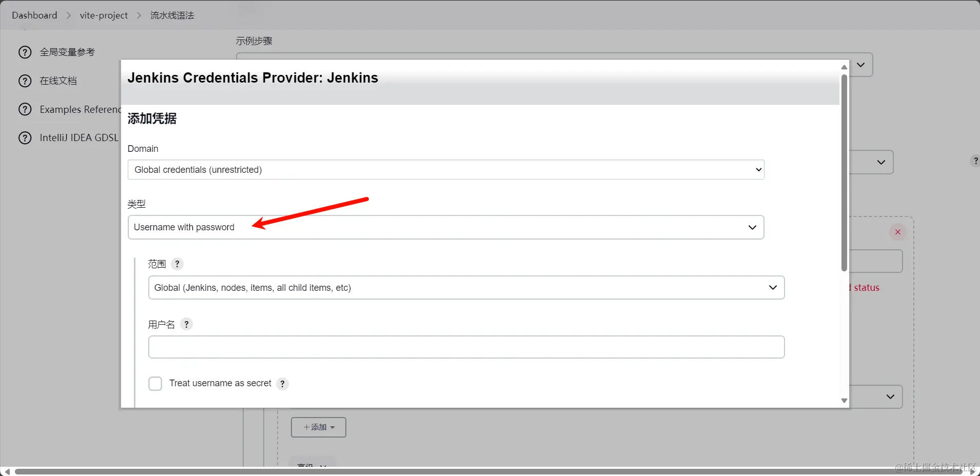Show help for 范围
This screenshot has width=980, height=476.
point(177,264)
